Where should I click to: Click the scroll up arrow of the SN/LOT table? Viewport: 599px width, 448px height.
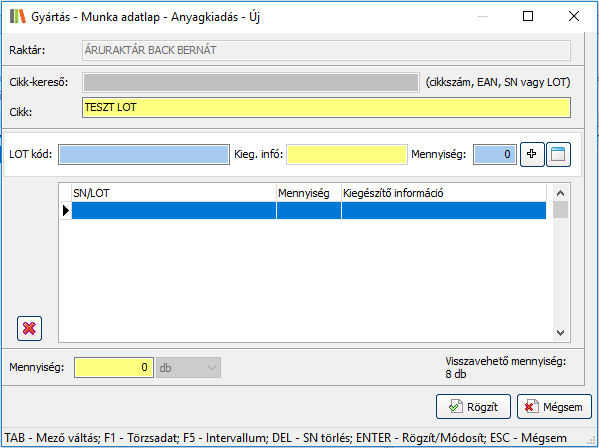[x=560, y=193]
